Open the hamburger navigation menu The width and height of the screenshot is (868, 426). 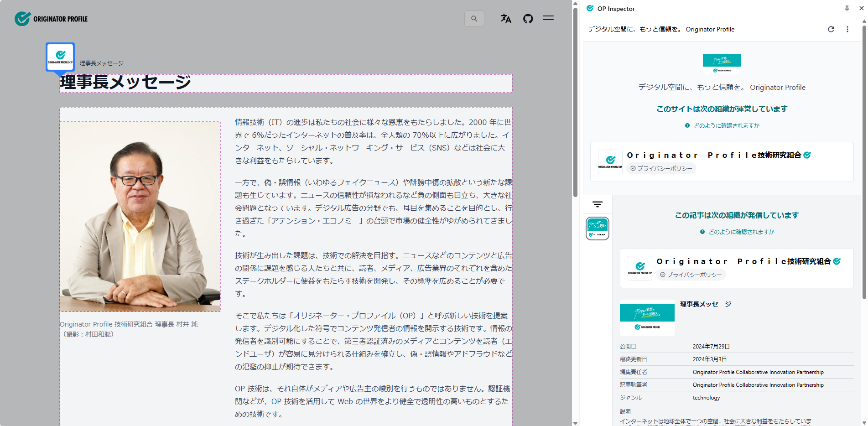[x=548, y=18]
